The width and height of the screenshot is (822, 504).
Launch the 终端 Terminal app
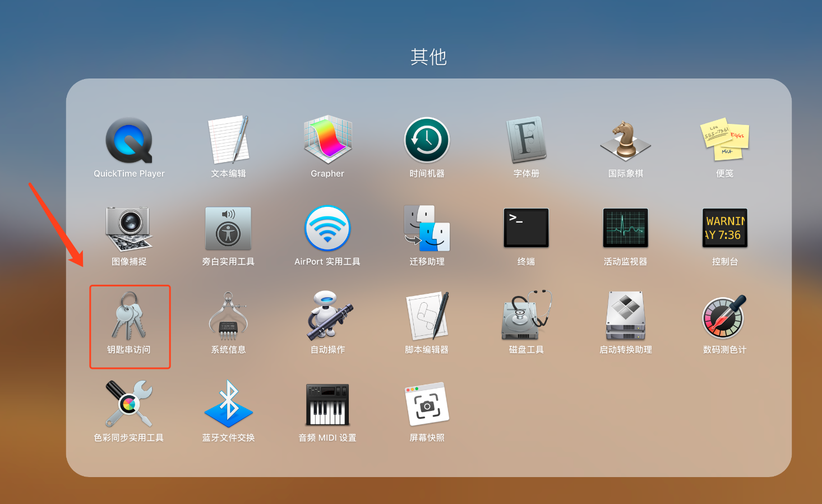coord(526,229)
